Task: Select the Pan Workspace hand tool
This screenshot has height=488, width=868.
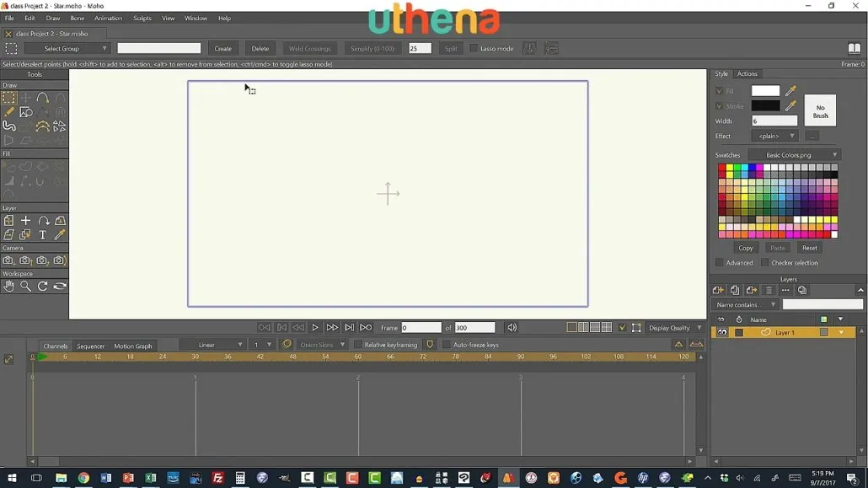Action: pos(9,287)
